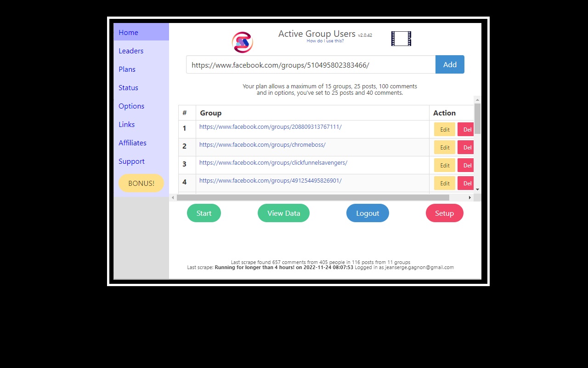588x368 pixels.
Task: Edit group row 1
Action: tap(445, 129)
